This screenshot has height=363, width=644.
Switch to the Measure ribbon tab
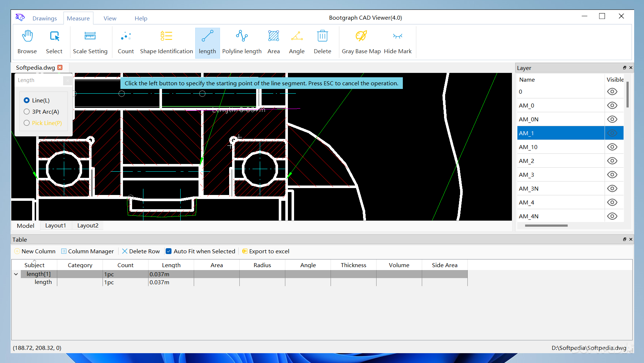pyautogui.click(x=78, y=18)
